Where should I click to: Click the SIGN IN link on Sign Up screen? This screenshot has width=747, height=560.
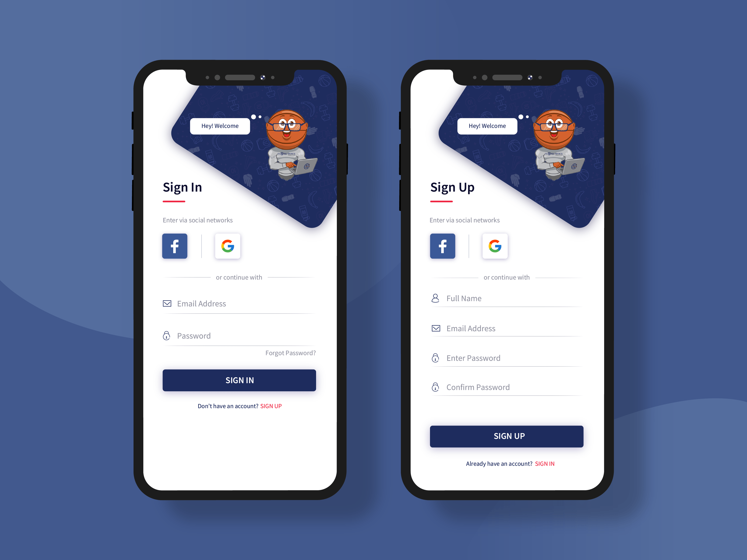pyautogui.click(x=548, y=464)
